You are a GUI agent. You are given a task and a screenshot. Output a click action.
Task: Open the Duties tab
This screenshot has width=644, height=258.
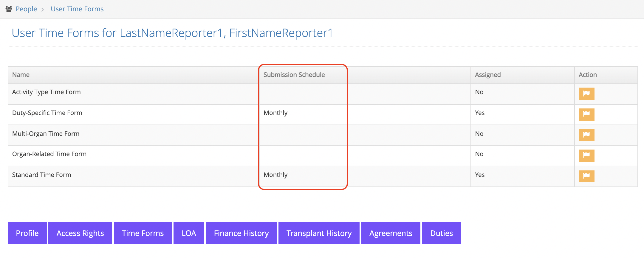point(442,233)
